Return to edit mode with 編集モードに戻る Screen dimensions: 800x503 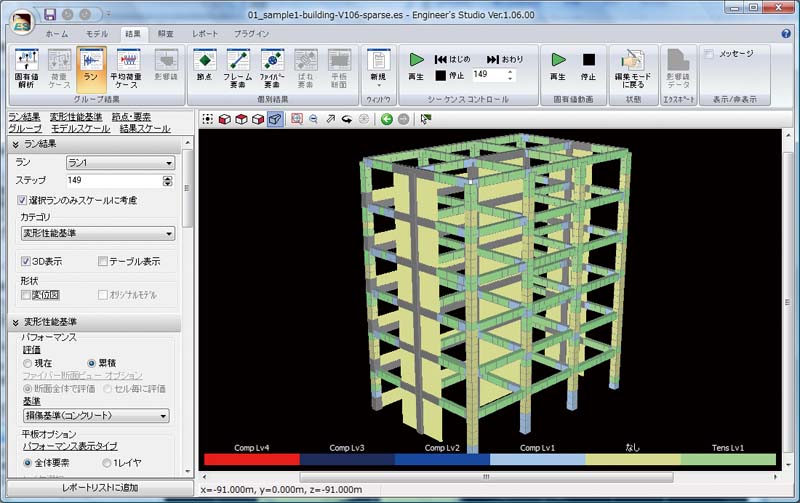point(633,68)
